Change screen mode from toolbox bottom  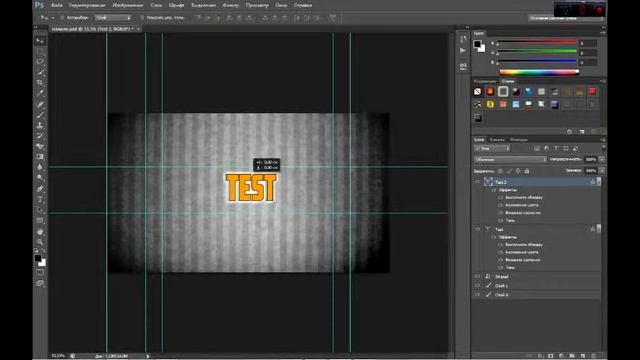[40, 283]
